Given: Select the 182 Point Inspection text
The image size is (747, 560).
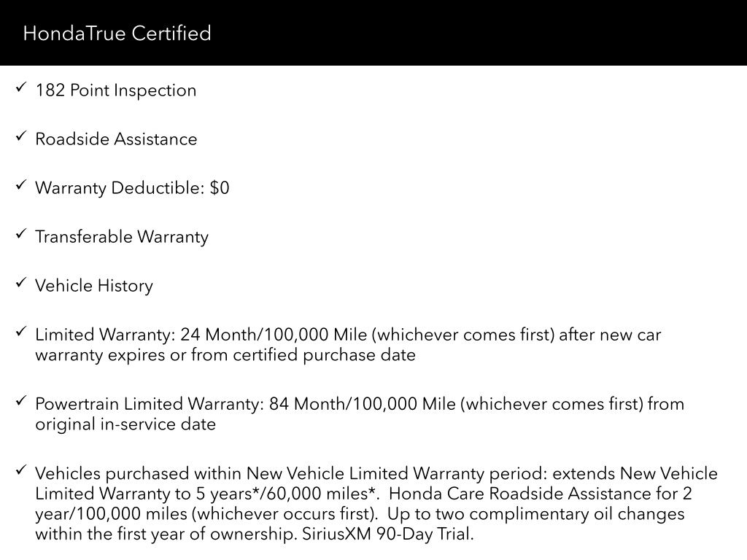Looking at the screenshot, I should click(115, 91).
